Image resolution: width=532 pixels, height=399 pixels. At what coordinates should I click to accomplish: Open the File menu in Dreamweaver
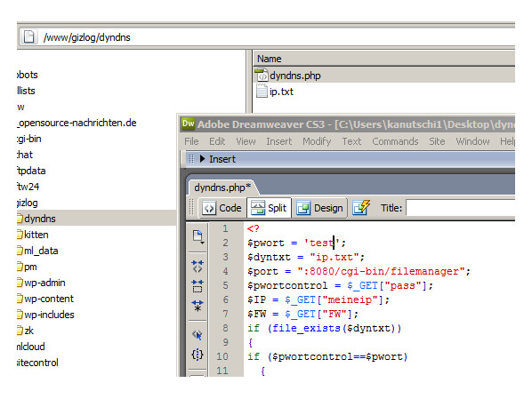click(191, 141)
